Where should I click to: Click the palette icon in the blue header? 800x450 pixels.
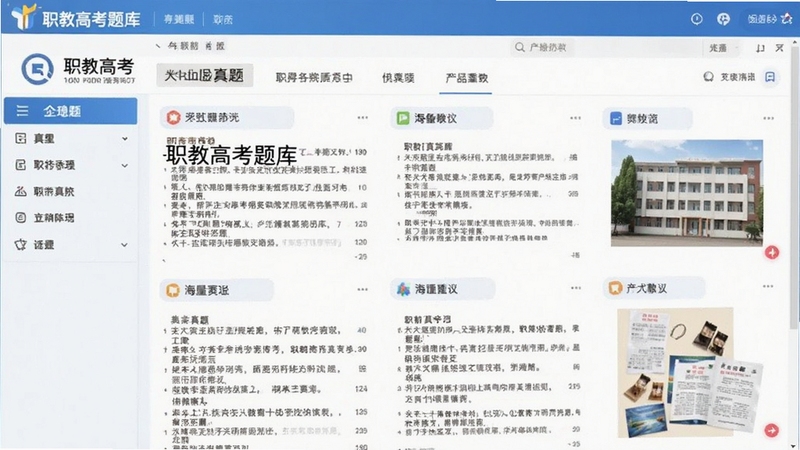click(x=723, y=19)
